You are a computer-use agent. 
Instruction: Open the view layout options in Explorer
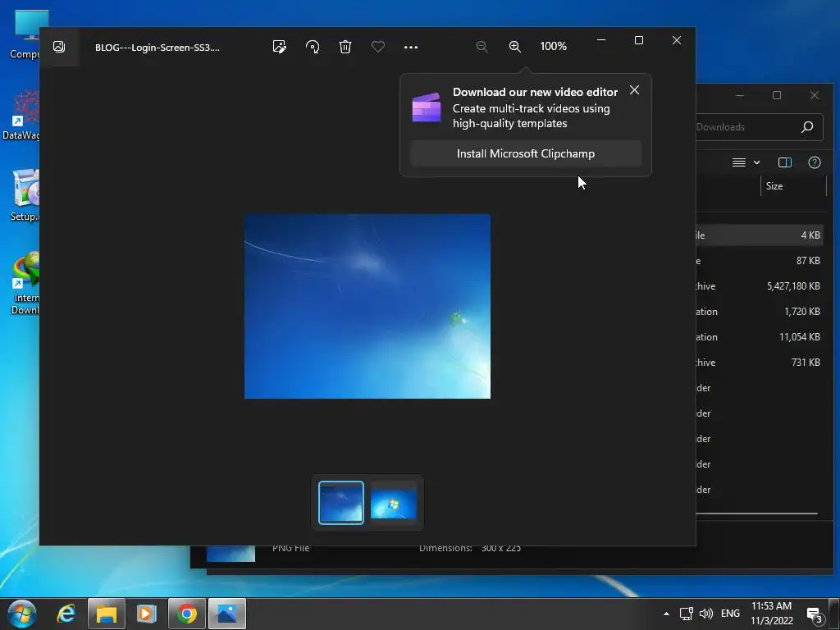[739, 162]
